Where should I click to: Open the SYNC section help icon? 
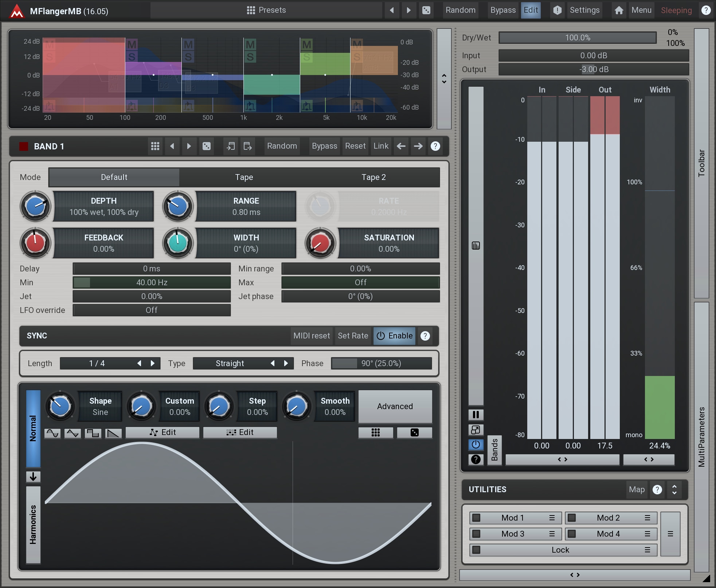point(425,336)
